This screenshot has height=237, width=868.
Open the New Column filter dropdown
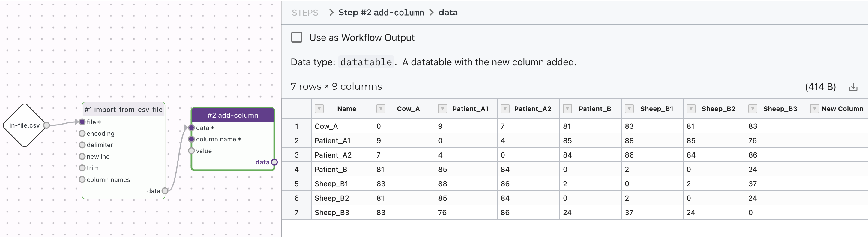pyautogui.click(x=814, y=109)
